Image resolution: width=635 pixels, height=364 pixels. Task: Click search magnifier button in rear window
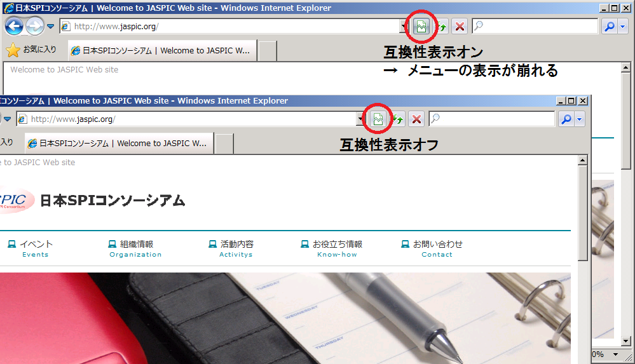(609, 27)
